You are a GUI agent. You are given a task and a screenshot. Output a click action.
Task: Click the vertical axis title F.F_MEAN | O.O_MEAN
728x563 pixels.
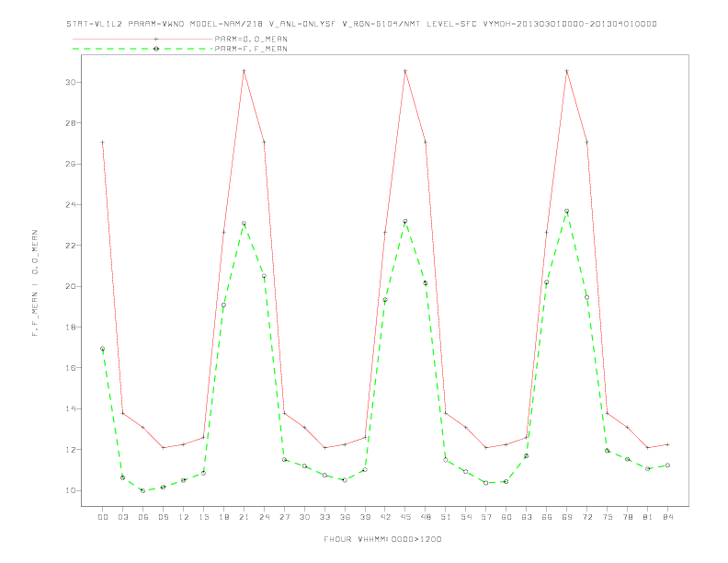(35, 283)
